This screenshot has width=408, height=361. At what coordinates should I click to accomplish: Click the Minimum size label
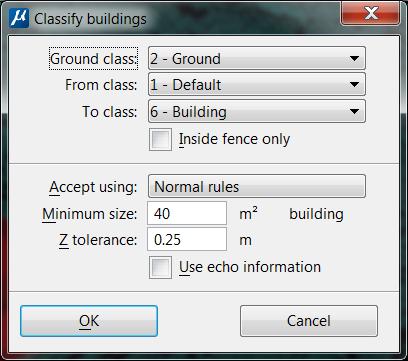pyautogui.click(x=89, y=214)
